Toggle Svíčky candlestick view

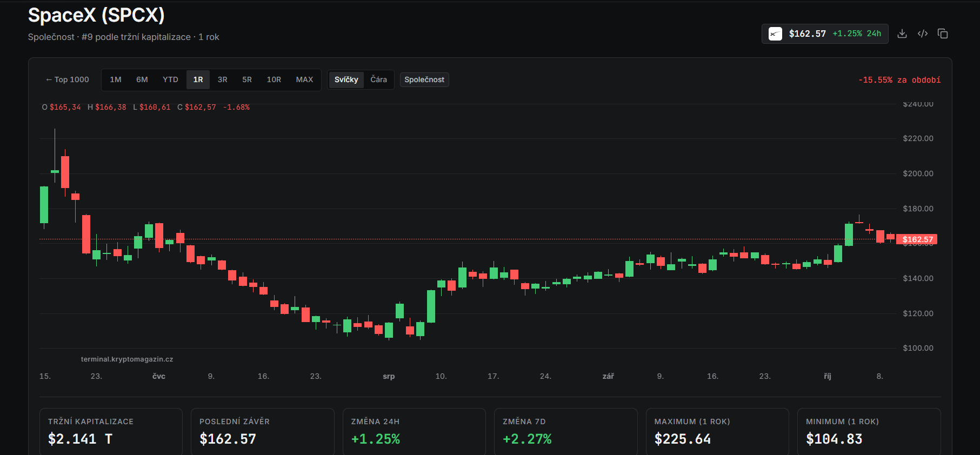pos(346,79)
